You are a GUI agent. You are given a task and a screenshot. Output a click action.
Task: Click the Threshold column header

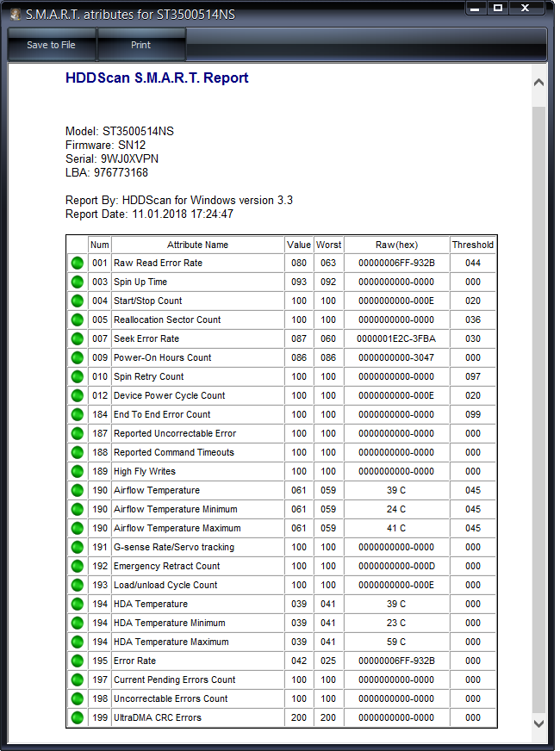click(x=472, y=245)
